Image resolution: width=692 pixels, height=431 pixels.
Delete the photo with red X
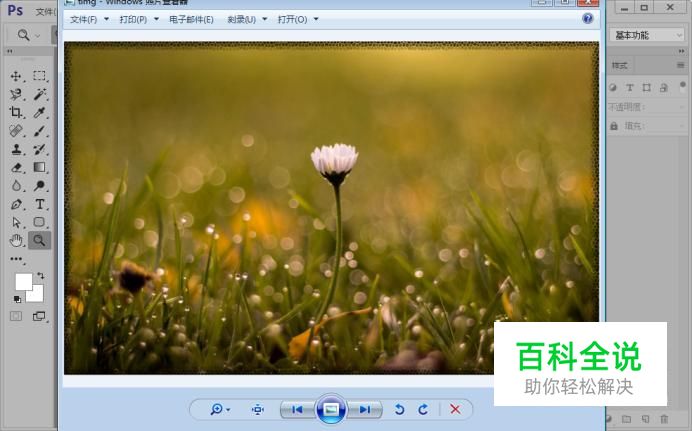pos(455,409)
